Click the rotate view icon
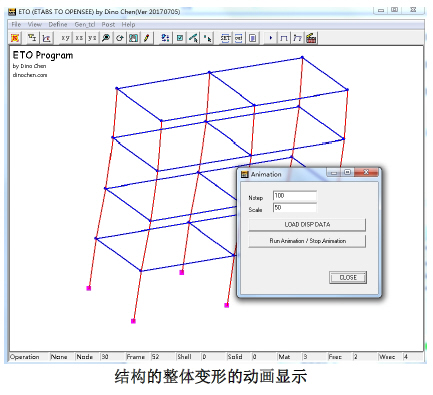433x395 pixels. click(x=120, y=38)
